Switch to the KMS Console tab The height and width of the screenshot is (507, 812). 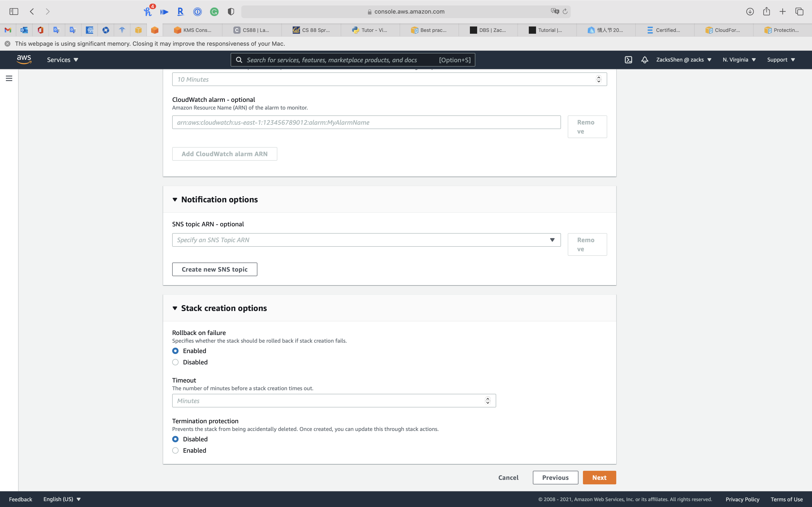[193, 30]
